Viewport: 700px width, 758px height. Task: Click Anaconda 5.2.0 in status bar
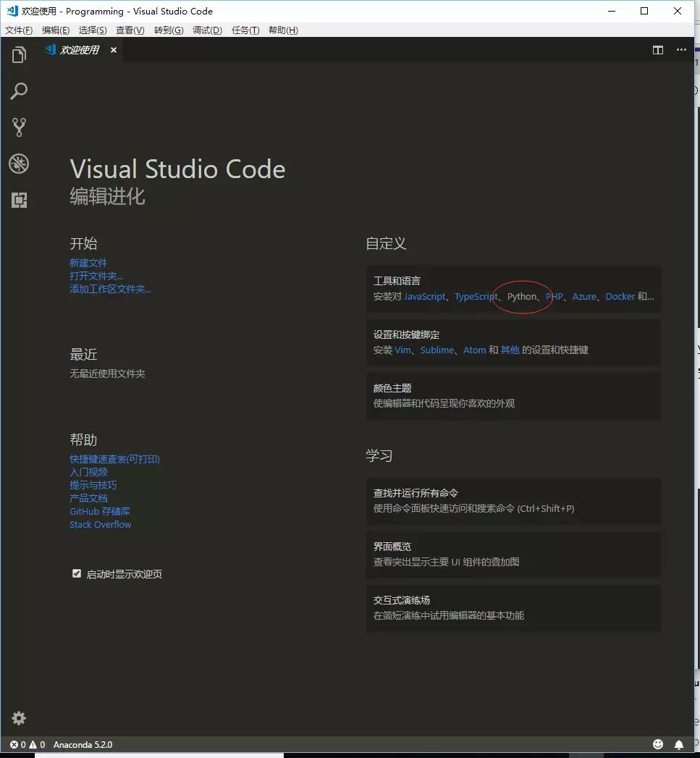click(x=83, y=744)
